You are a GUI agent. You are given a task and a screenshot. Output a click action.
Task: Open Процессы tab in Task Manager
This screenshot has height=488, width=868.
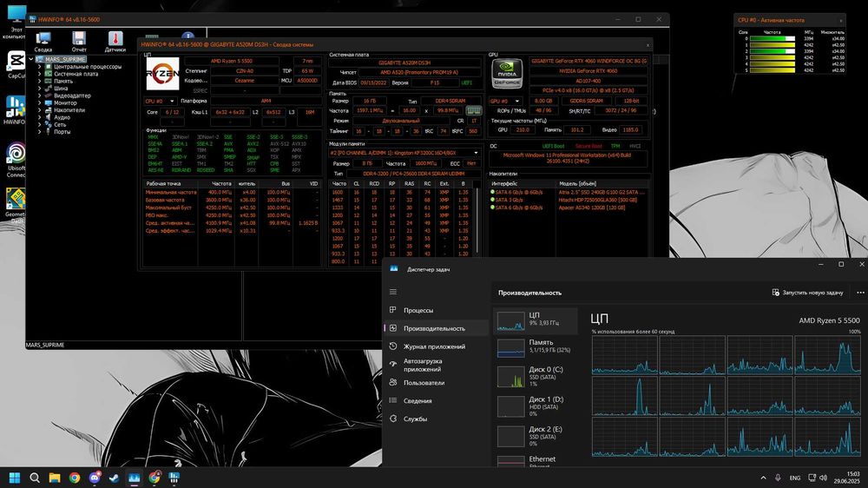(x=437, y=310)
